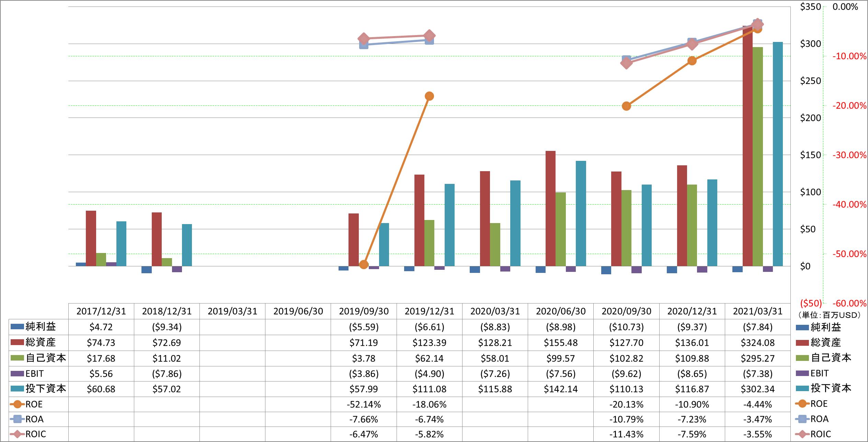The height and width of the screenshot is (442, 868).
Task: Click the teal 投下資本 bar for 2017/12/31
Action: 121,244
